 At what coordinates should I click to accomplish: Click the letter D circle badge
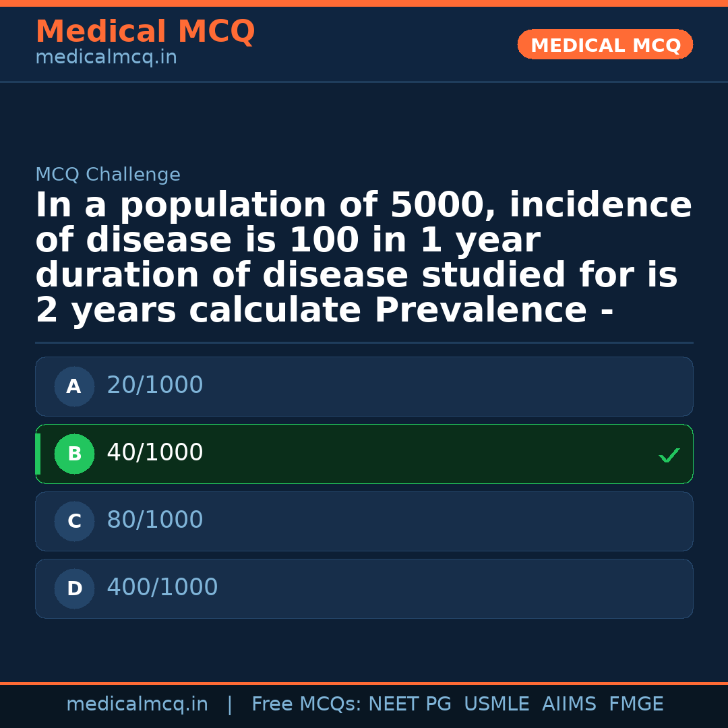[74, 589]
